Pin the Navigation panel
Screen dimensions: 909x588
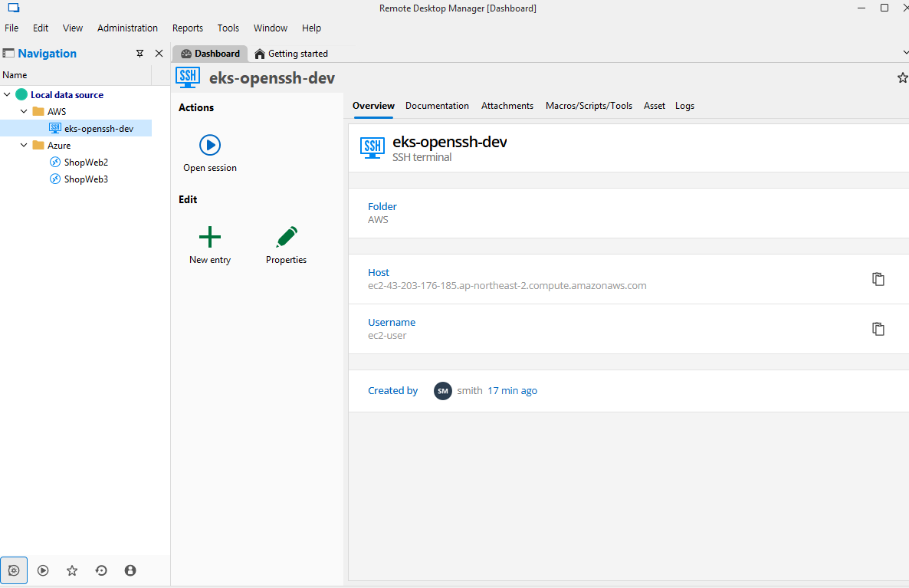click(139, 54)
